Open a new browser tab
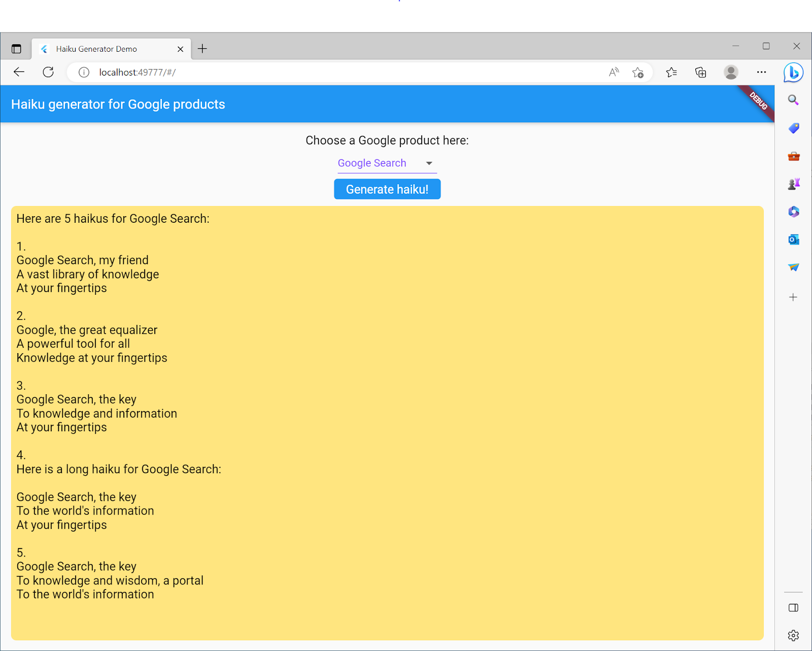This screenshot has width=812, height=651. (x=202, y=48)
